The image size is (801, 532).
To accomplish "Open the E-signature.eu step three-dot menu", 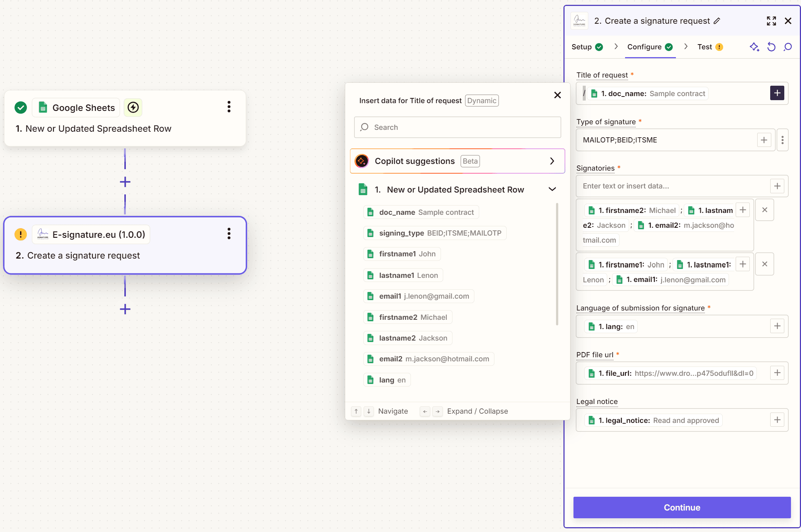I will (x=229, y=234).
